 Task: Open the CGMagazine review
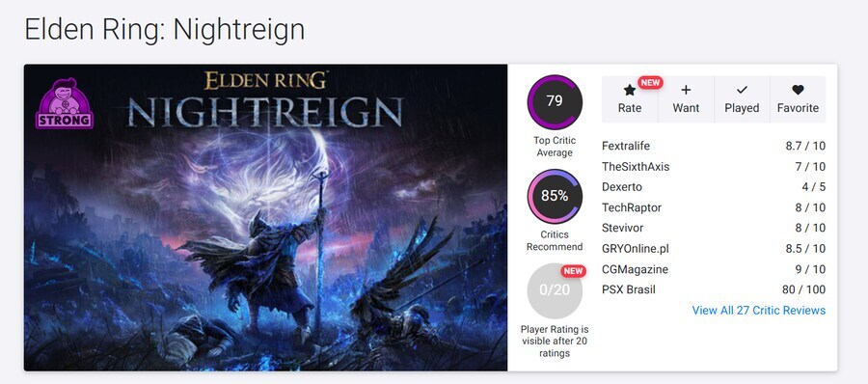(x=714, y=269)
